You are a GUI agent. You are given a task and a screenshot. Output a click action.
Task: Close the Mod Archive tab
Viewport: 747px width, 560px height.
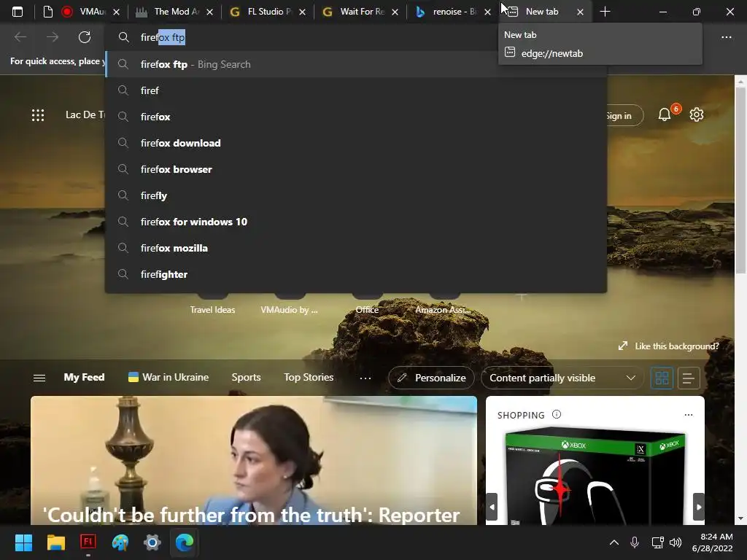pos(209,12)
